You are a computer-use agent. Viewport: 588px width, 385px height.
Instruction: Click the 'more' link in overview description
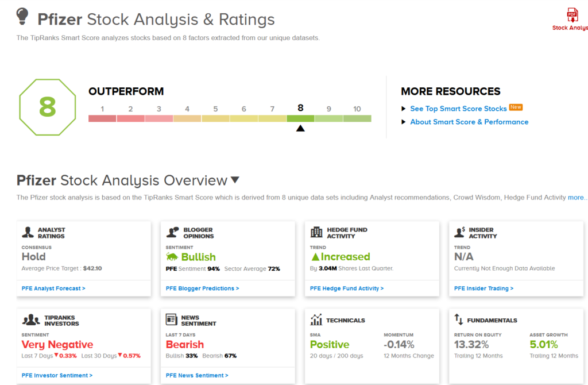point(576,198)
